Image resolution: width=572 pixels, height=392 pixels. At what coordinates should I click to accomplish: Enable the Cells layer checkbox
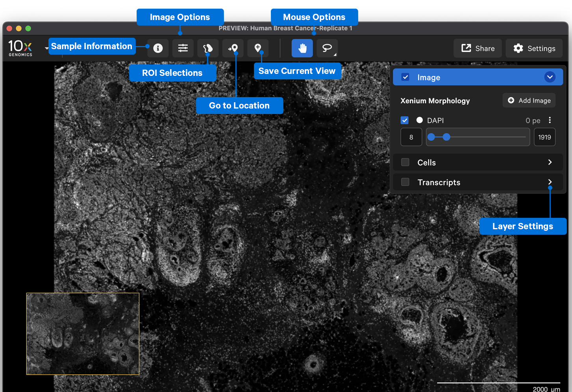[405, 162]
